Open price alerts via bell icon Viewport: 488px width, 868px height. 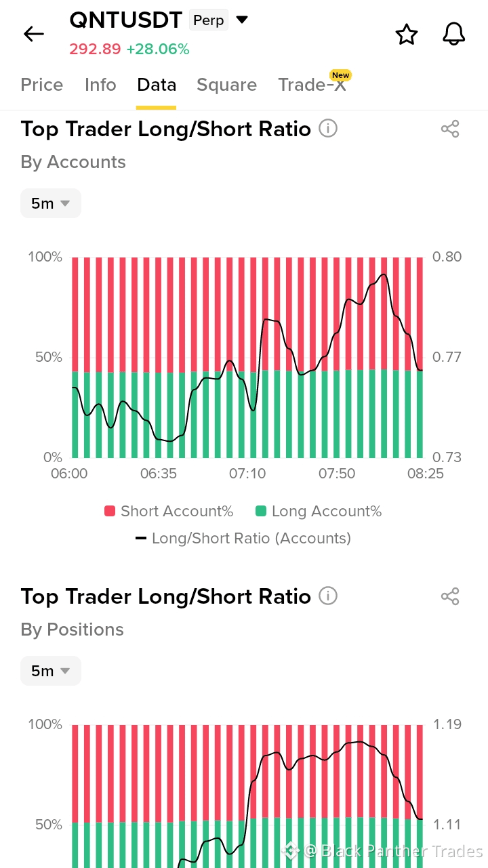coord(453,34)
